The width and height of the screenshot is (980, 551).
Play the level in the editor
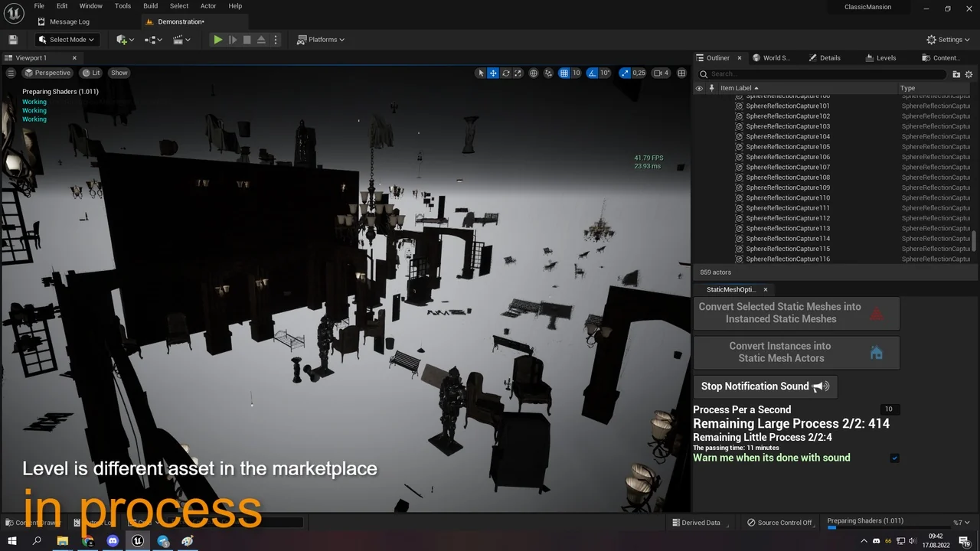click(x=217, y=39)
